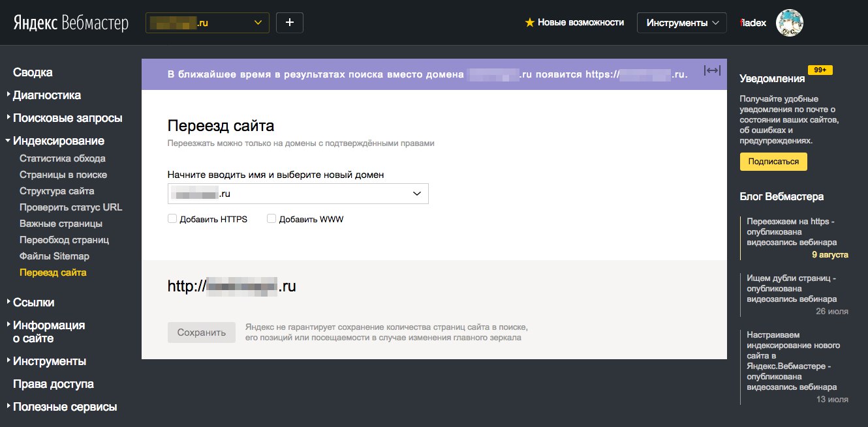Open the site selector dropdown in header
Screen dimensions: 868x427
pyautogui.click(x=207, y=23)
